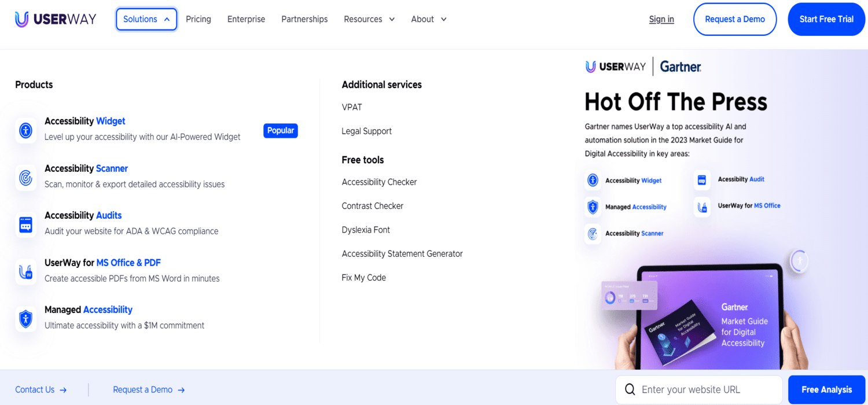Click the search magnifier icon in URL field
The image size is (868, 405).
630,389
